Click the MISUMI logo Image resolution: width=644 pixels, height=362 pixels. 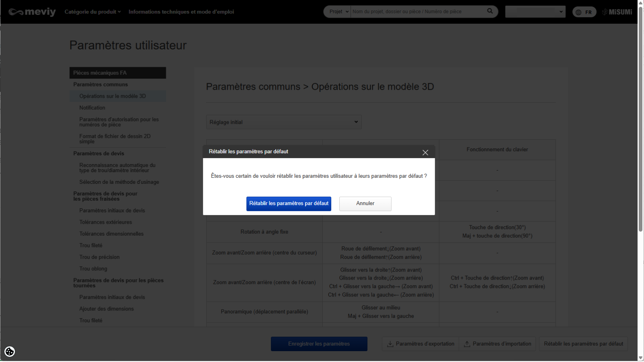click(617, 12)
